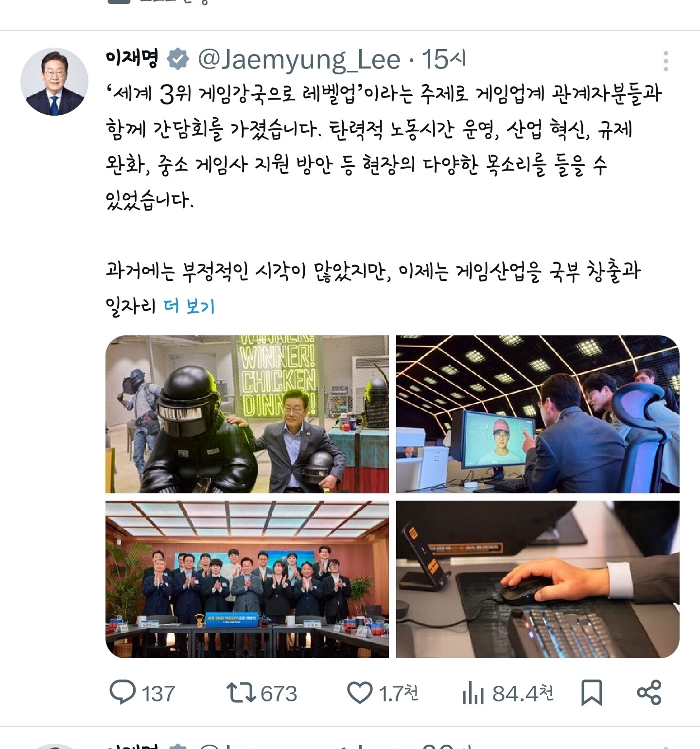Open photo of hand on mouse
The image size is (700, 749).
538,579
